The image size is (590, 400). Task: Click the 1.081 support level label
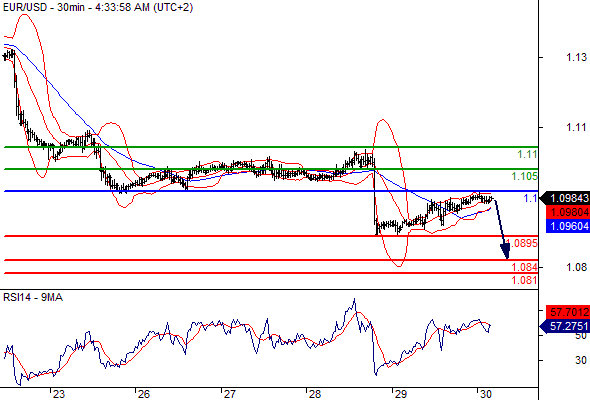pyautogui.click(x=524, y=280)
